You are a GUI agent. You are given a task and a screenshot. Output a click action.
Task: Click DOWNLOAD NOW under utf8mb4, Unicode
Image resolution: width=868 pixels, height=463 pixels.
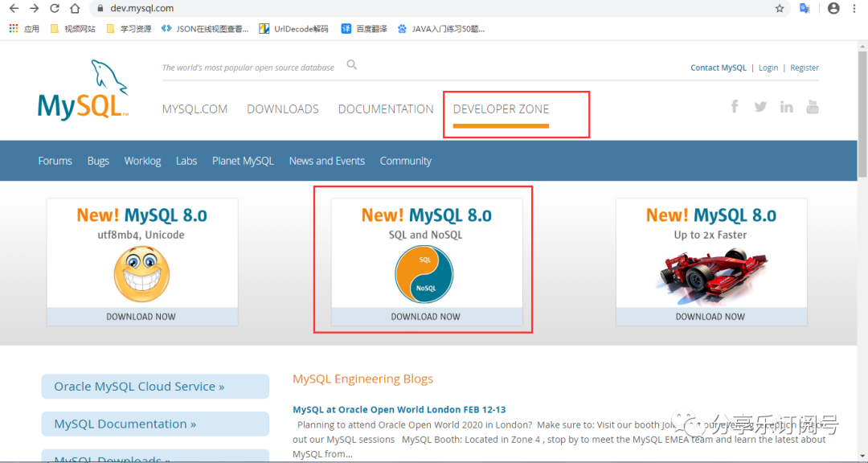[x=141, y=317]
